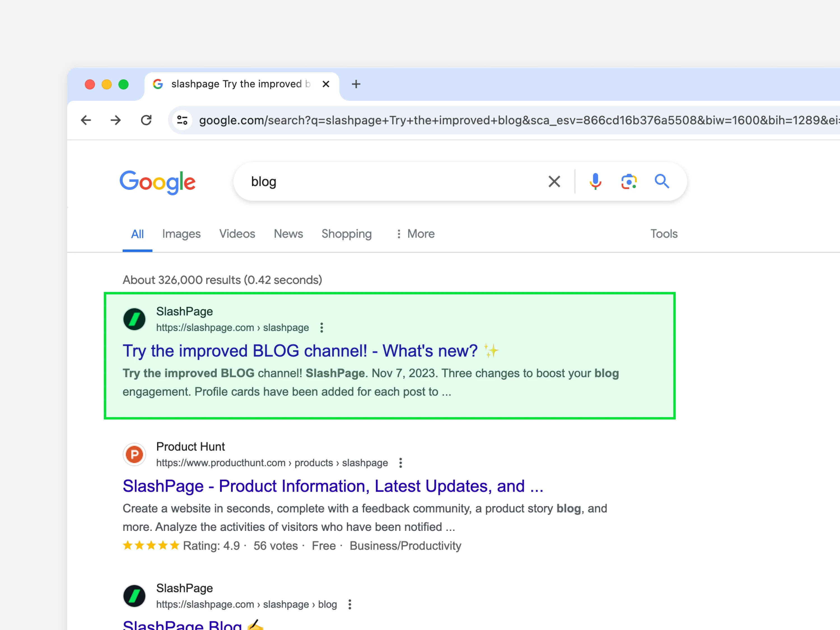Open the 'SlashPage Blog' result link
The height and width of the screenshot is (630, 840).
pos(193,625)
